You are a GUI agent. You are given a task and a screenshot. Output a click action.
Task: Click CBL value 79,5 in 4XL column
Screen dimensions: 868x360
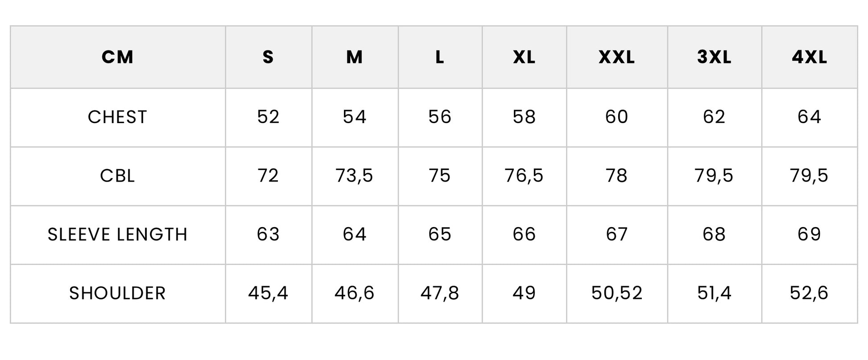coord(809,176)
